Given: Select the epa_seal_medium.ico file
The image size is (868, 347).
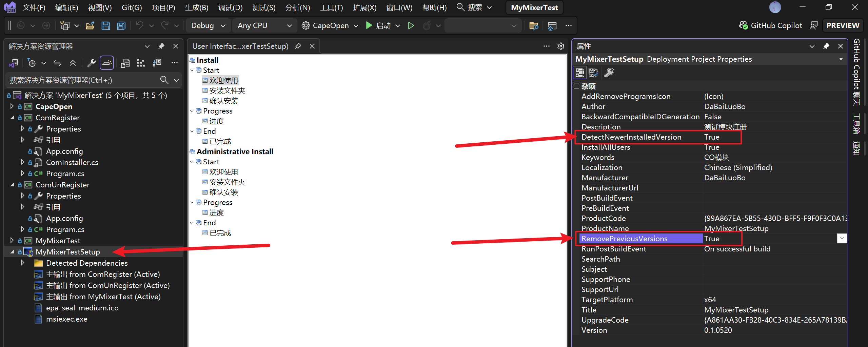Looking at the screenshot, I should click(82, 308).
